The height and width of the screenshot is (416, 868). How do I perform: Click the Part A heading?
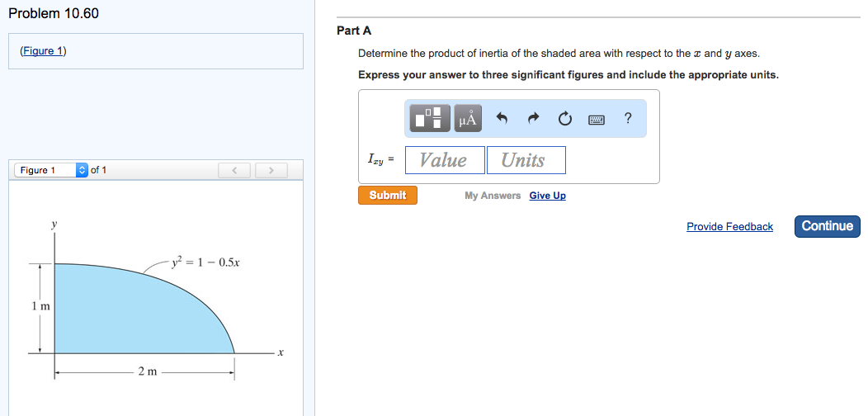[354, 31]
